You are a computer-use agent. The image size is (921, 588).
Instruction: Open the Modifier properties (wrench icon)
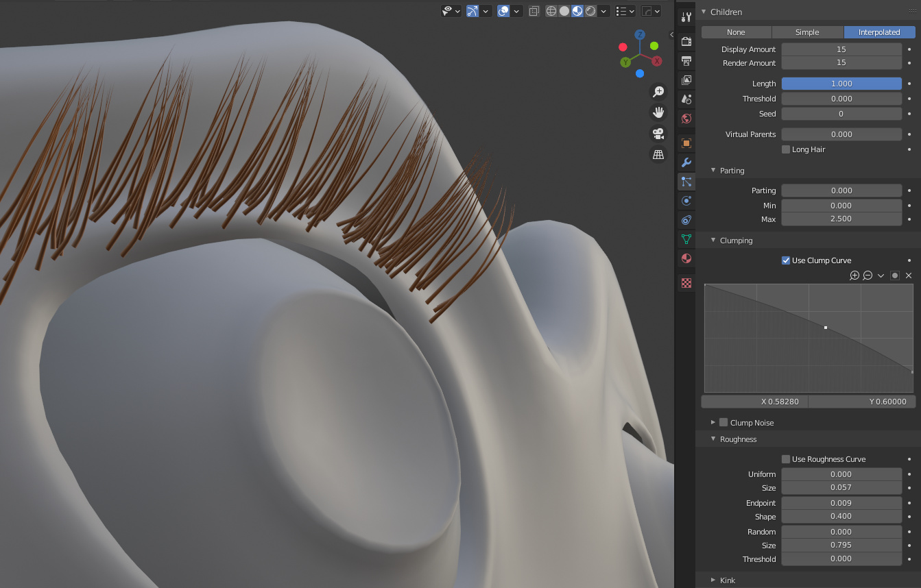(686, 162)
